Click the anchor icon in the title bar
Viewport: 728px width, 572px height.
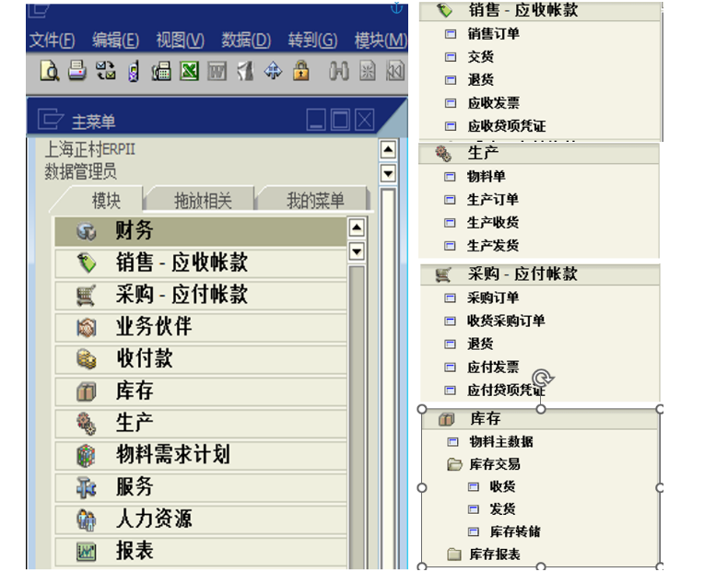click(396, 8)
